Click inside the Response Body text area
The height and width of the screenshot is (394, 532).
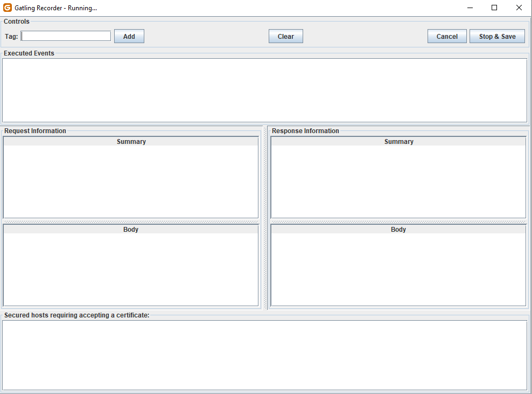pyautogui.click(x=398, y=269)
